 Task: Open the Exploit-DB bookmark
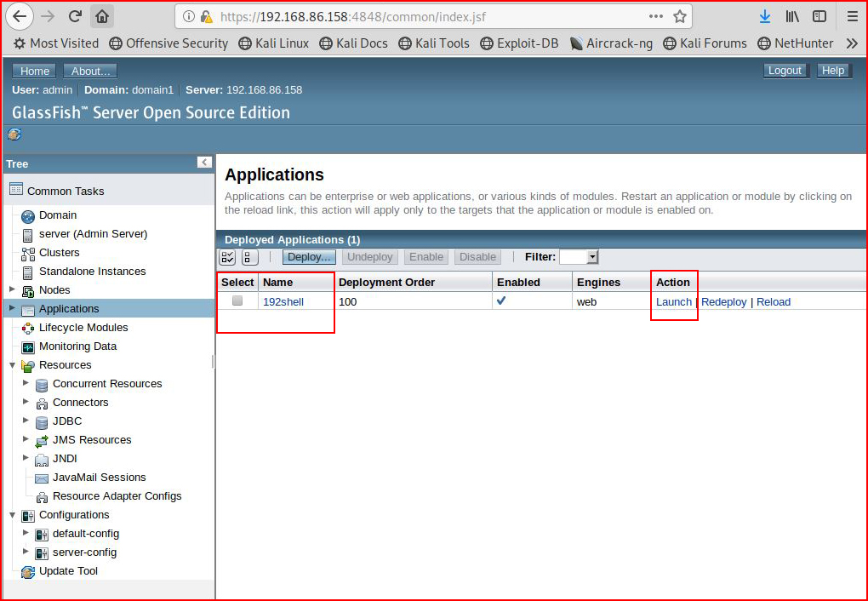click(519, 43)
